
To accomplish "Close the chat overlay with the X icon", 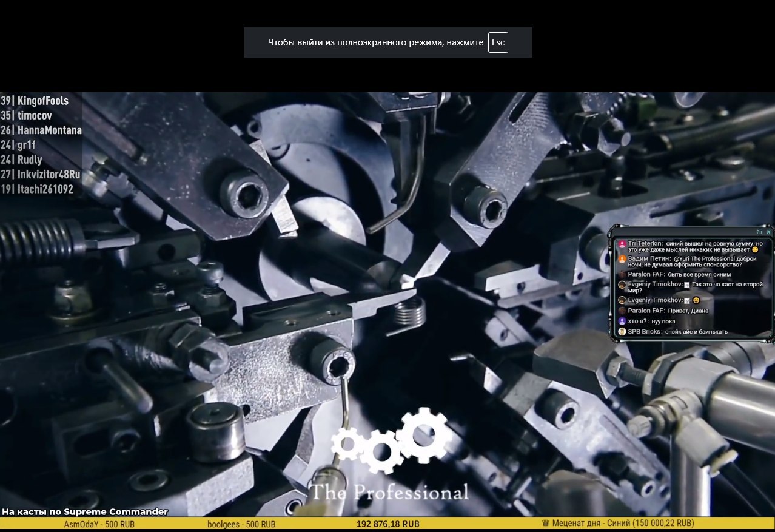I will coord(768,232).
